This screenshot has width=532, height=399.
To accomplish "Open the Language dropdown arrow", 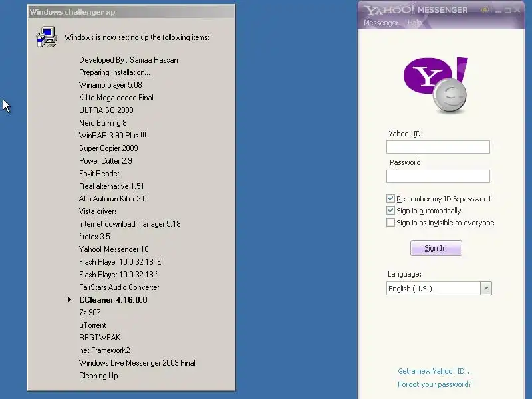I will pos(486,289).
